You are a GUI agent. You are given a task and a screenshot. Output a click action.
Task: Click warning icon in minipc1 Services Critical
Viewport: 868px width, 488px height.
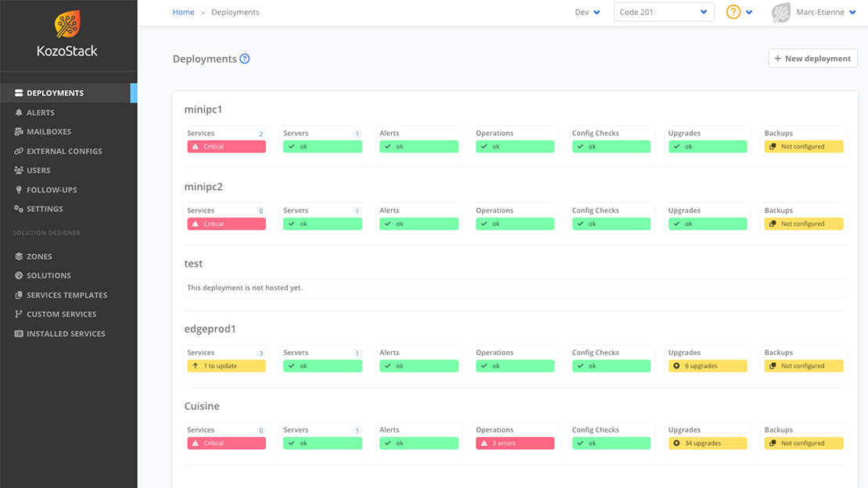pos(195,147)
